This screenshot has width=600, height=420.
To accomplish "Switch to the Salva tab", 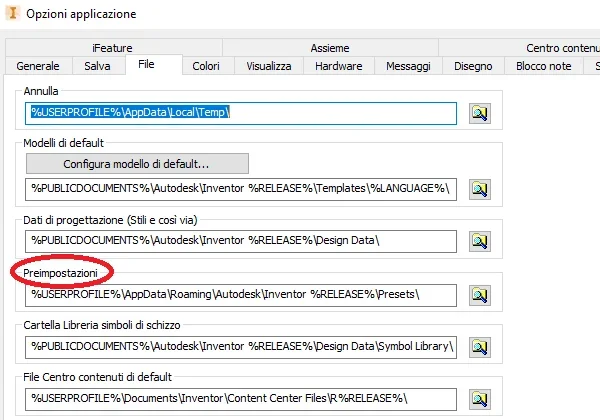I will (x=97, y=66).
